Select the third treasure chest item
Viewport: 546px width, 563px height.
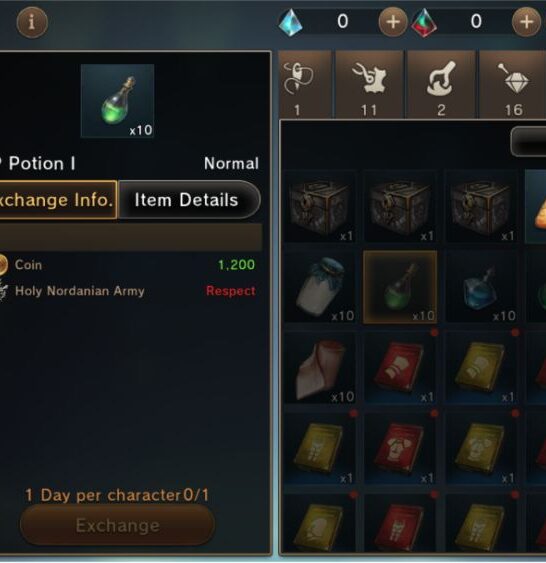(481, 206)
